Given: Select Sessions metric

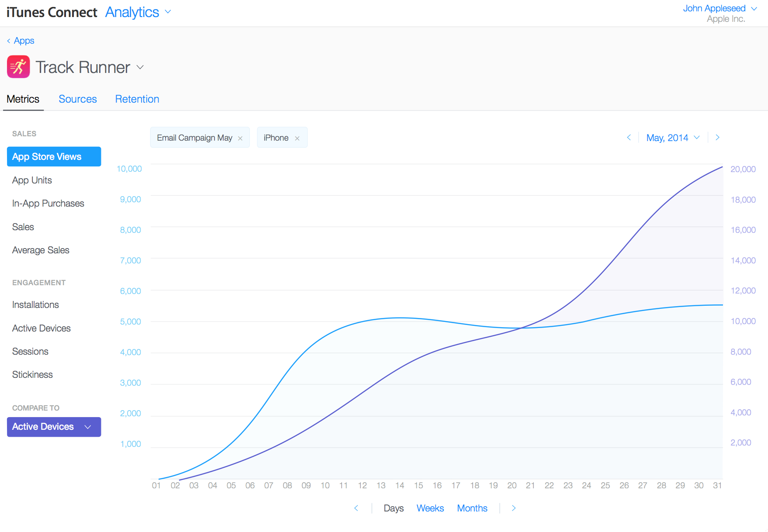Looking at the screenshot, I should (30, 351).
